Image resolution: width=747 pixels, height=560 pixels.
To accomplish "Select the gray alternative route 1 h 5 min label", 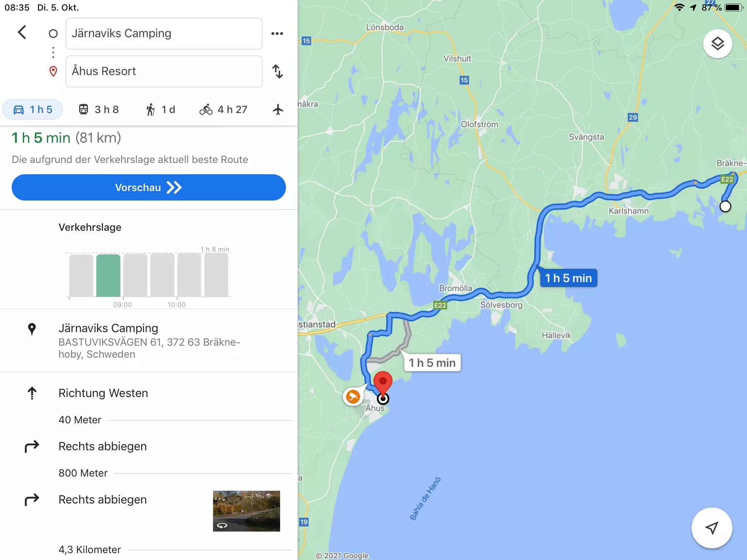I will coord(432,363).
